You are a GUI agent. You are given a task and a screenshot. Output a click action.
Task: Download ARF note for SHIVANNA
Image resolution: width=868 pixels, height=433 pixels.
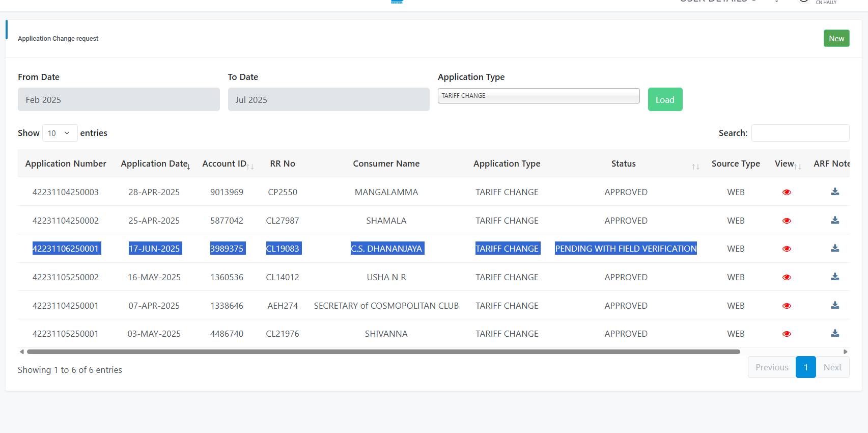[x=835, y=333]
